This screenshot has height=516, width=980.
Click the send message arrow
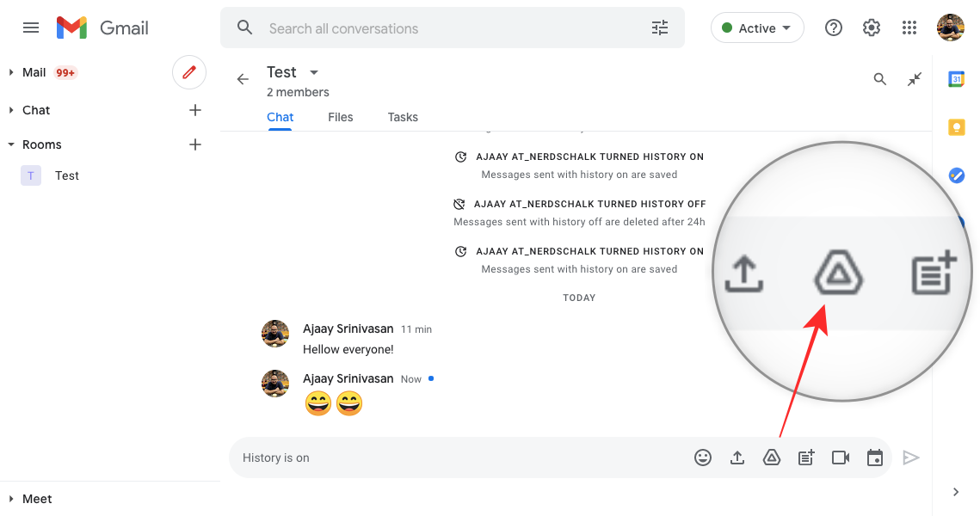coord(911,458)
